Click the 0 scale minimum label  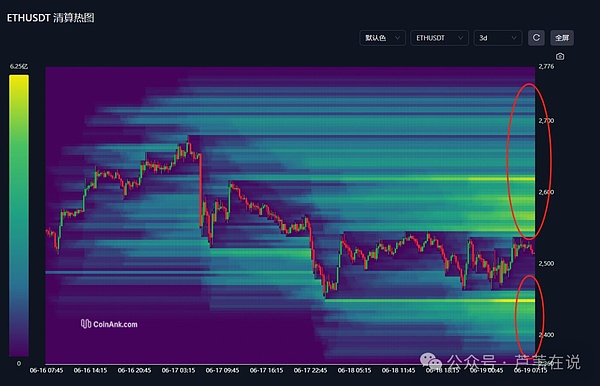pos(19,364)
